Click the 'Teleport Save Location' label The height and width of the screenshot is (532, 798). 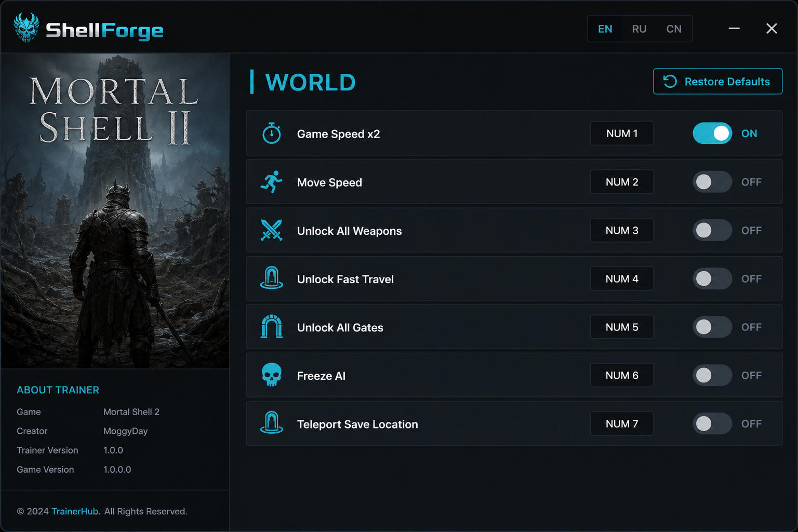click(x=357, y=424)
